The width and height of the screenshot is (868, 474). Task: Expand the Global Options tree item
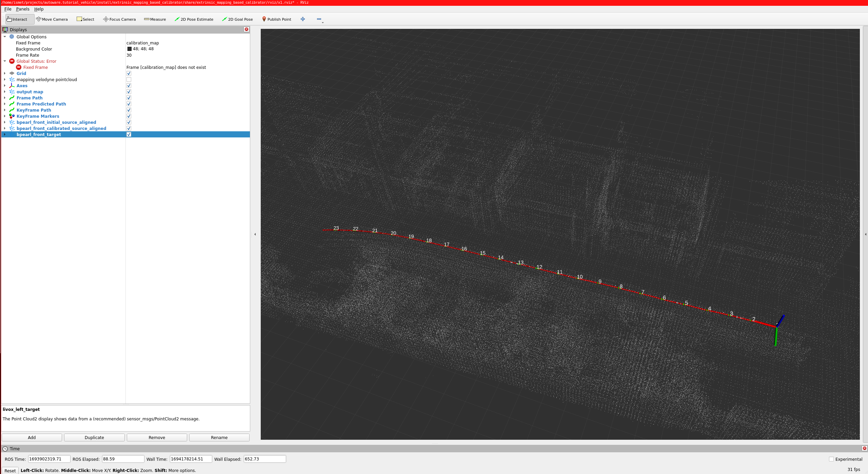click(x=5, y=36)
